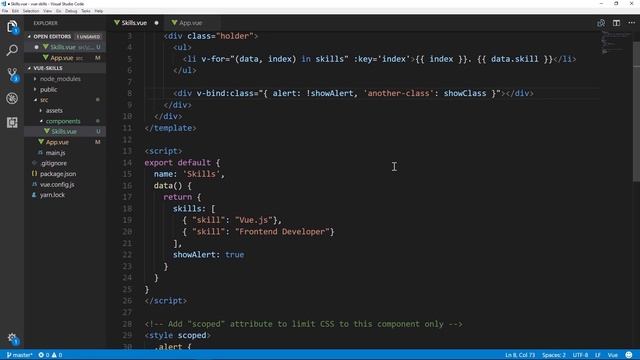Screen dimensions: 640x360
Task: Click the minimap code overview
Action: (x=616, y=43)
